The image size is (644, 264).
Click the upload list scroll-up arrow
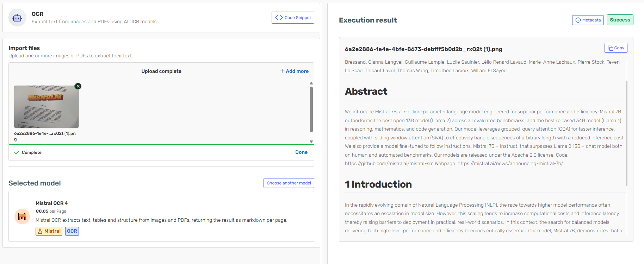point(311,83)
